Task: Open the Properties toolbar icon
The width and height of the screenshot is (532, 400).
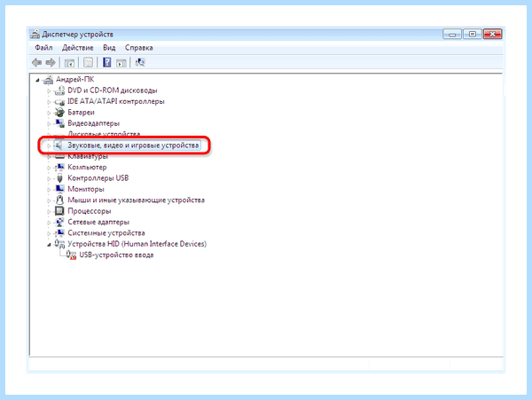Action: click(88, 62)
